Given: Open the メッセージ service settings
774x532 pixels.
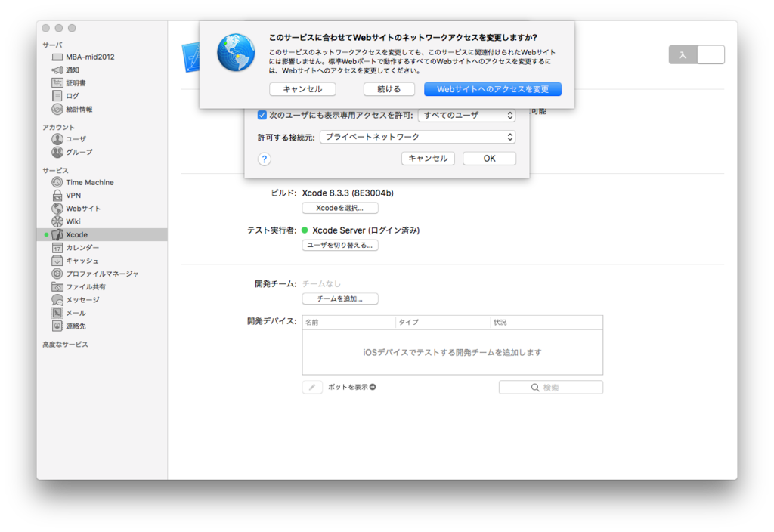Looking at the screenshot, I should [78, 299].
